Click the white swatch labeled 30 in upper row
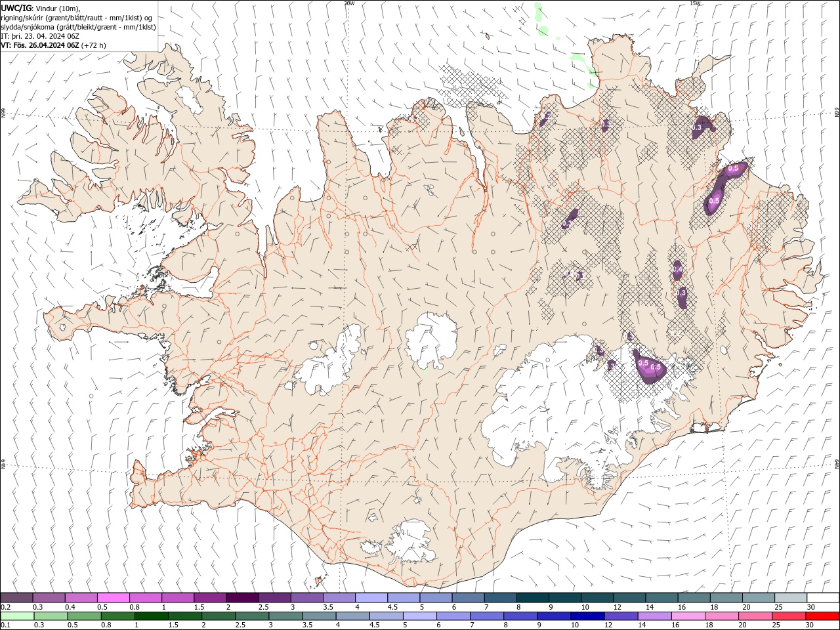Image resolution: width=840 pixels, height=630 pixels. point(823,598)
